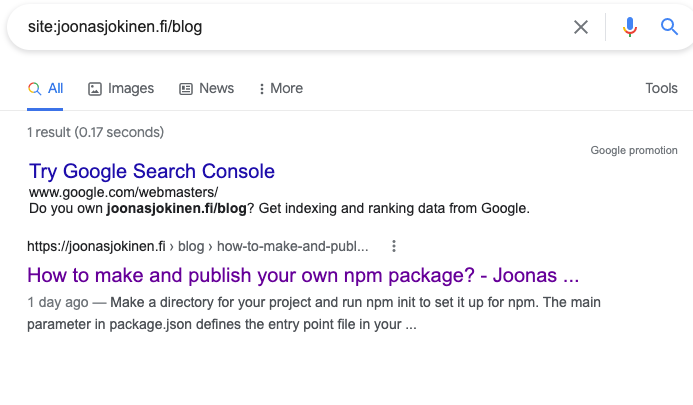
Task: Open the npm package blog post result
Action: [303, 275]
